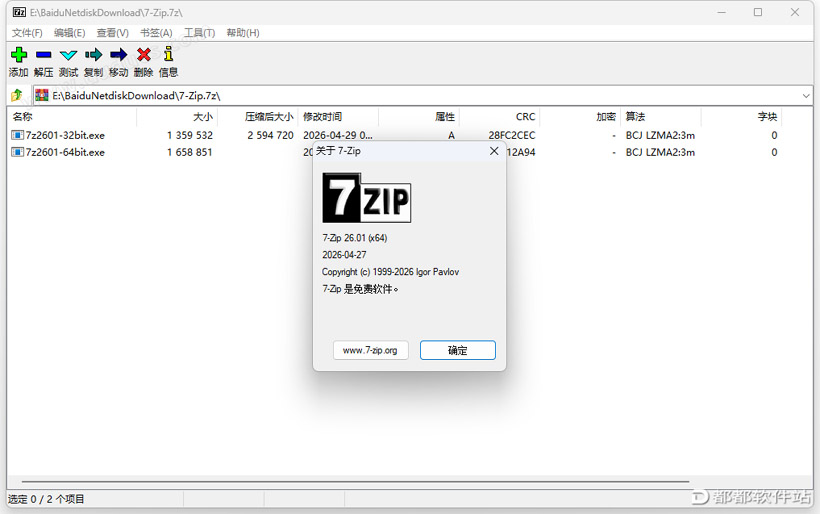Click the 7z2601-32bit.exe file icon
The image size is (820, 514).
click(17, 135)
